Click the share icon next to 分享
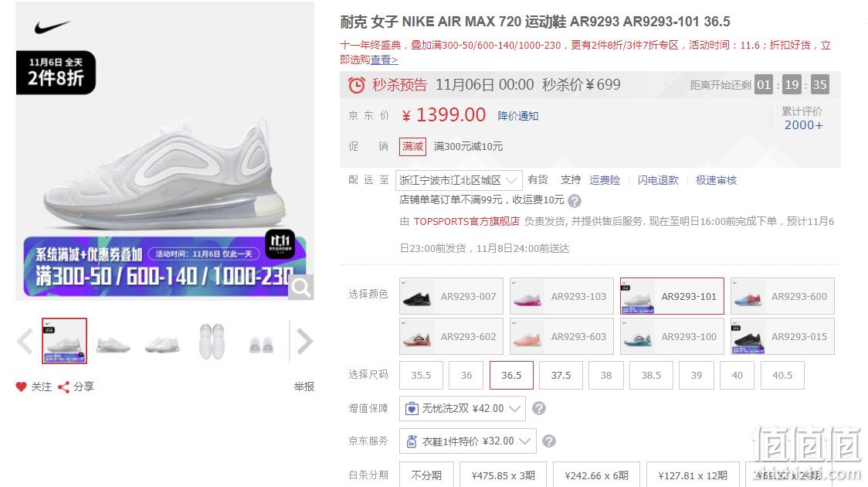868x487 pixels. pos(63,387)
